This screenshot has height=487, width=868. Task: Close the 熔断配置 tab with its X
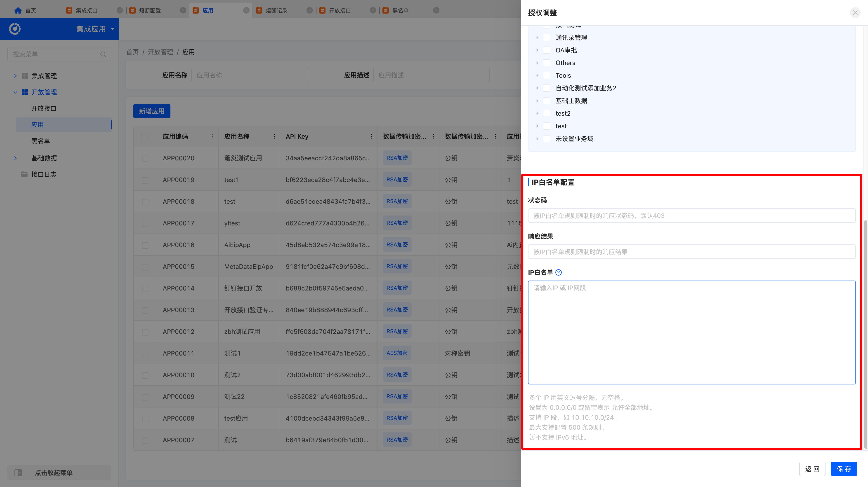183,10
